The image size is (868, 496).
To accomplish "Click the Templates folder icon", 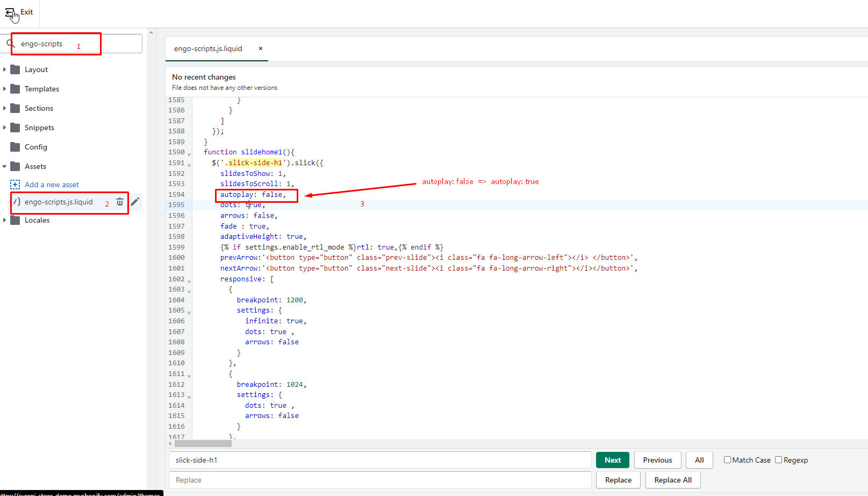I will (15, 89).
